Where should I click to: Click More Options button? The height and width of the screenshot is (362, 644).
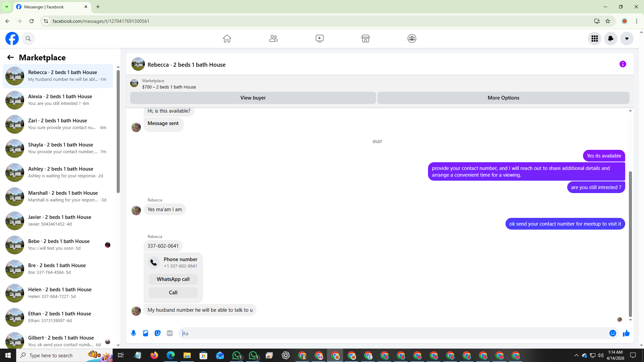(x=503, y=98)
